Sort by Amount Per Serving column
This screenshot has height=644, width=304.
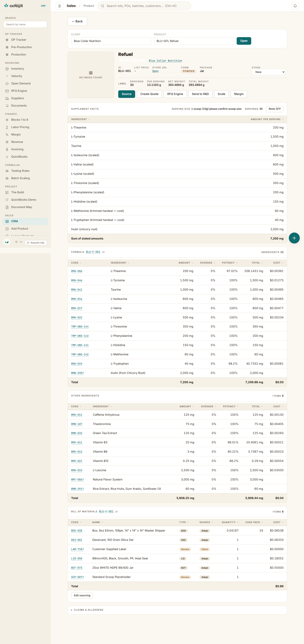267,119
